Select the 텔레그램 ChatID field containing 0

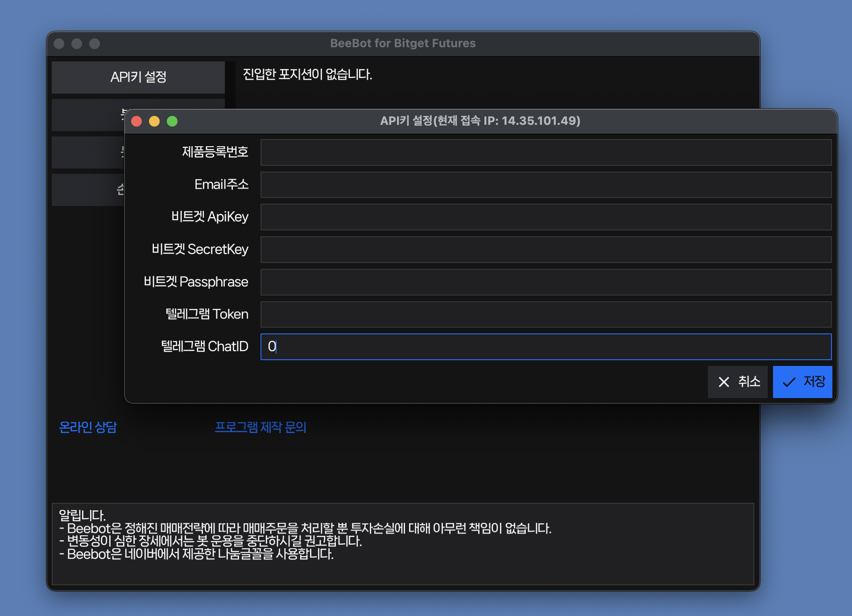click(546, 347)
